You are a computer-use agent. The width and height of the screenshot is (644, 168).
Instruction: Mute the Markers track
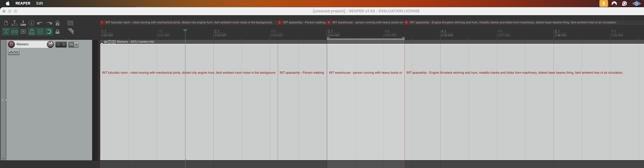(58, 45)
